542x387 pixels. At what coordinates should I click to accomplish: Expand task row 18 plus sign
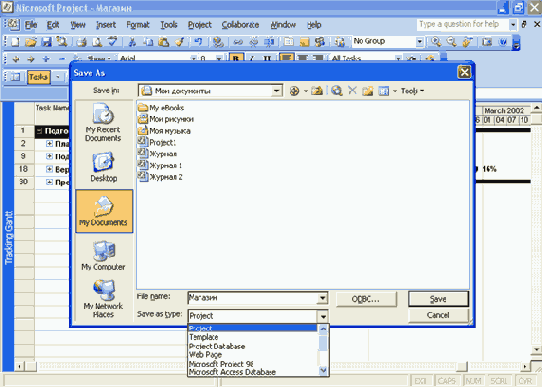49,169
